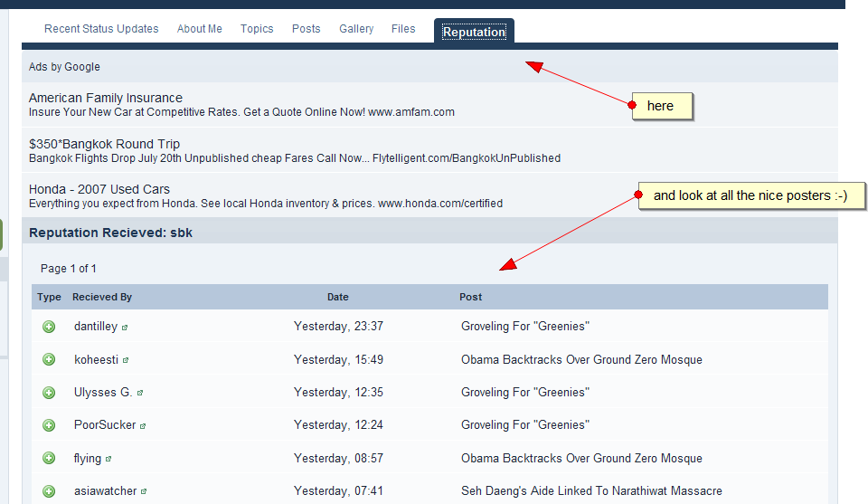This screenshot has width=868, height=504.
Task: Click the green reputation icon beside koheesti
Action: pyautogui.click(x=49, y=359)
